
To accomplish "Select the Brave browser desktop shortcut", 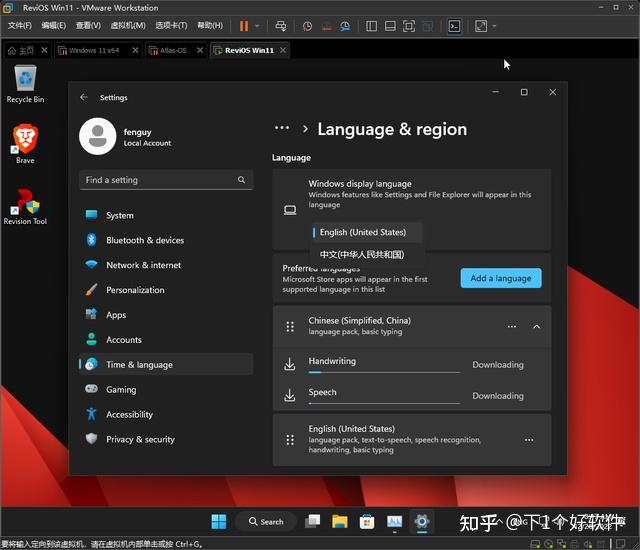I will (25, 144).
